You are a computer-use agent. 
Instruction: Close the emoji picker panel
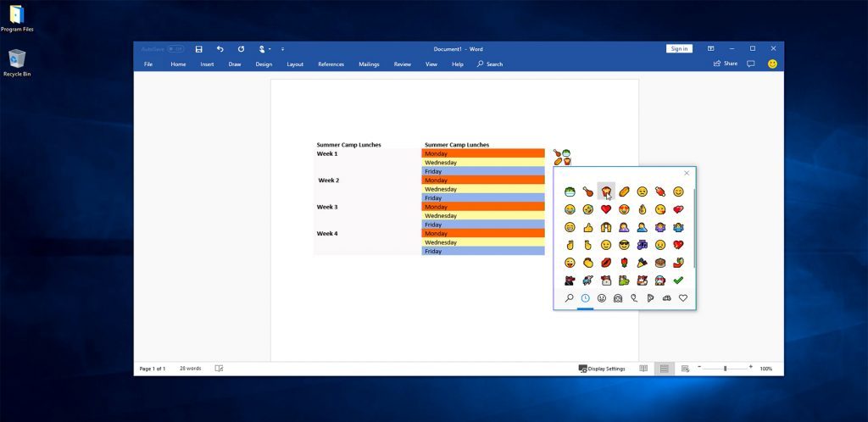pyautogui.click(x=687, y=173)
